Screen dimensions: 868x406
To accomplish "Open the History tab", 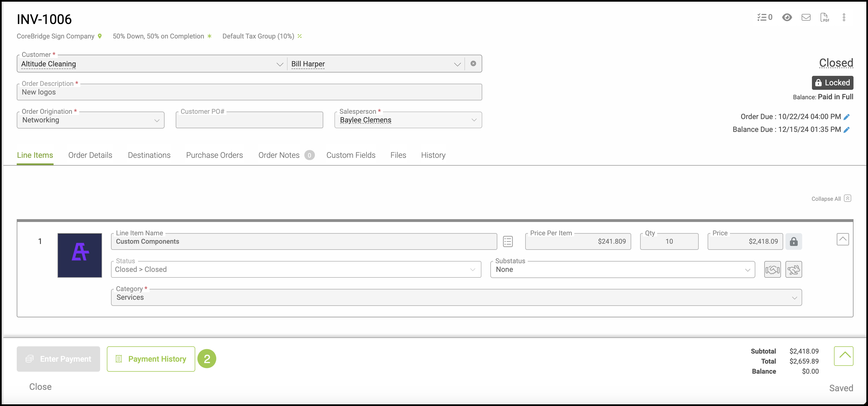I will click(433, 155).
